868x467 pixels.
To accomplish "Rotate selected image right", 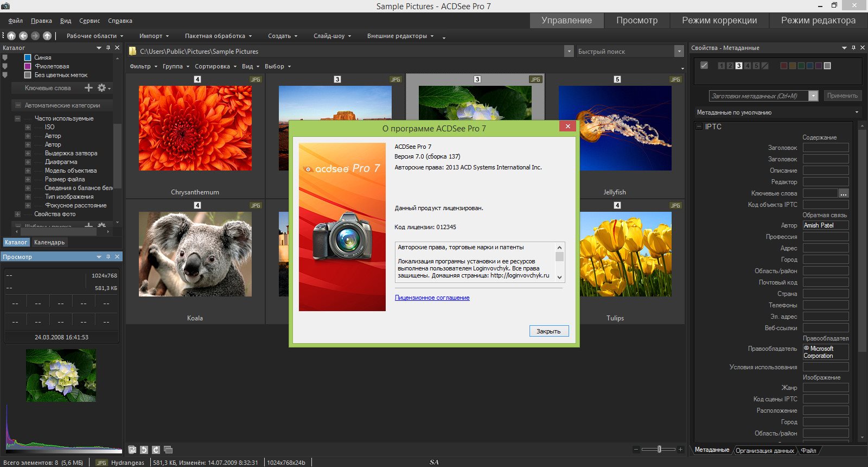I will pos(156,450).
